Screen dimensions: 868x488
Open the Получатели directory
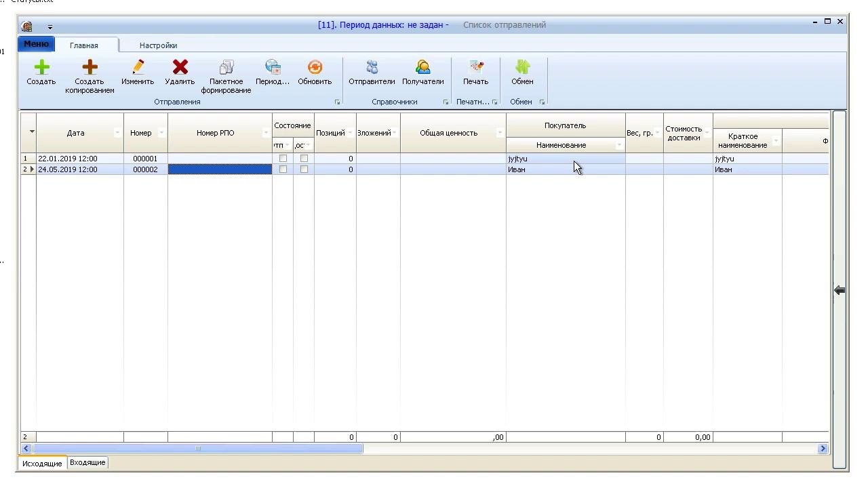click(x=423, y=67)
